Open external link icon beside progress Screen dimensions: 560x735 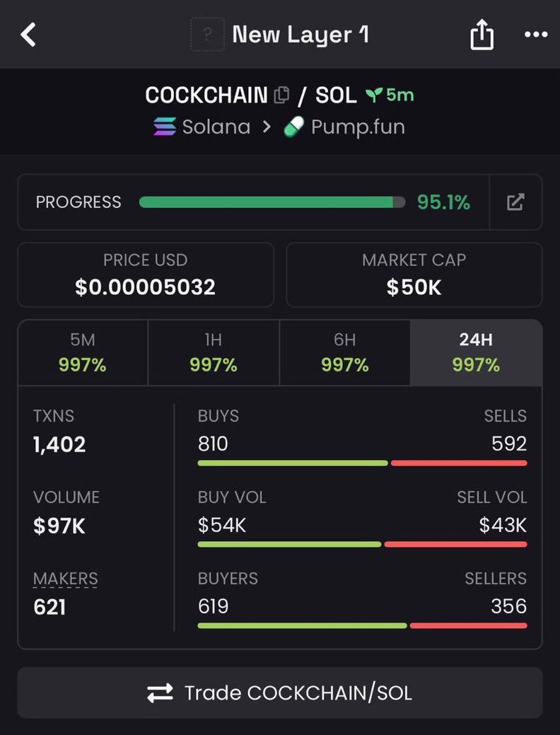pyautogui.click(x=515, y=202)
